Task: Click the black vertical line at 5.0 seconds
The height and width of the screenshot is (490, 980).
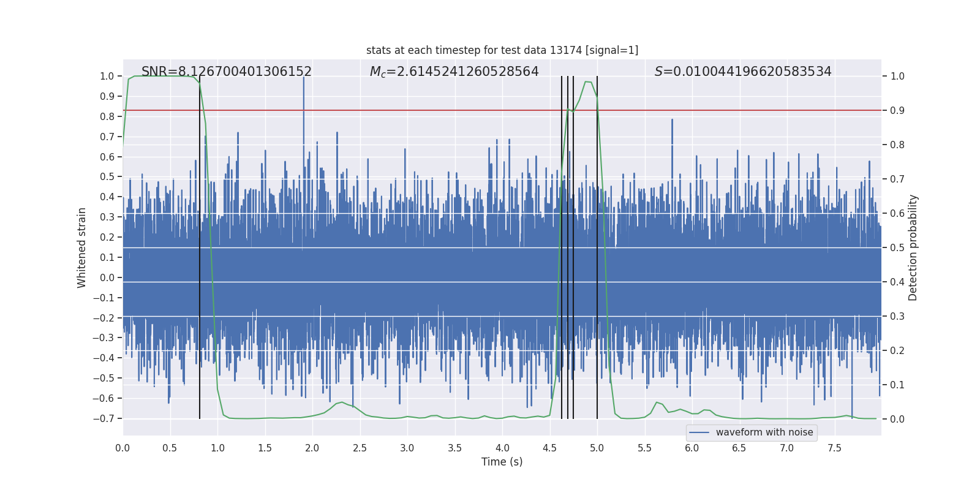Action: (x=597, y=247)
